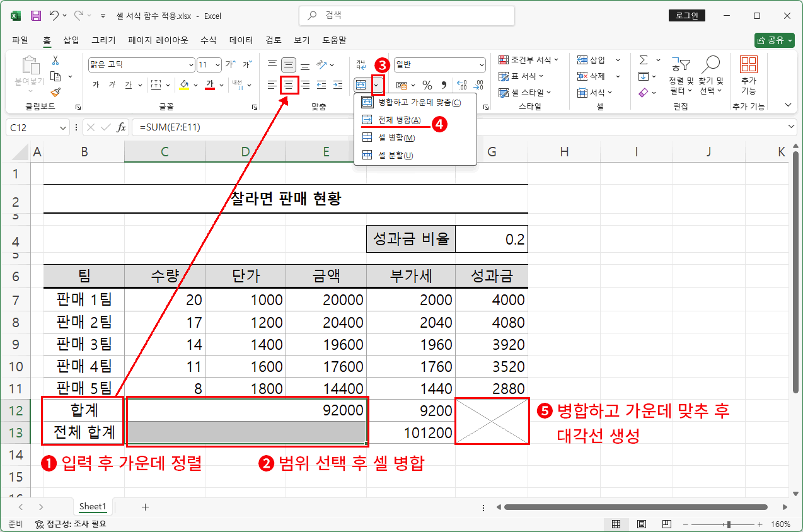Open the 표 서식 dropdown
This screenshot has width=803, height=532.
tap(522, 76)
